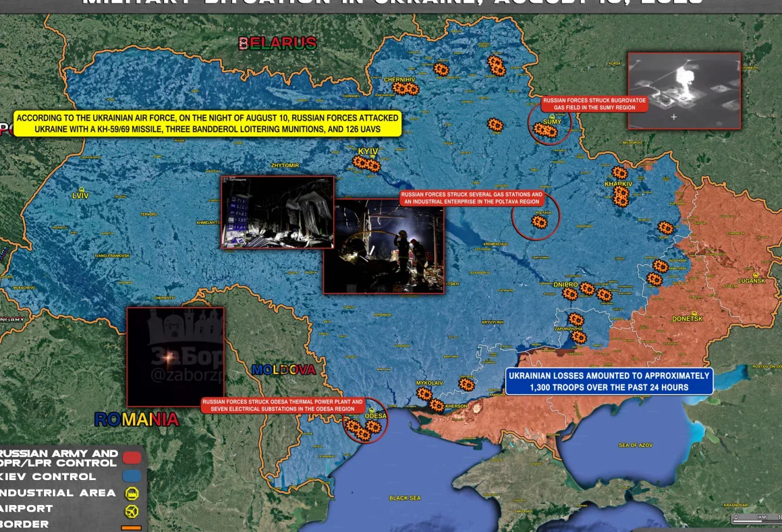Click the KHARKIV city label

[x=619, y=184]
